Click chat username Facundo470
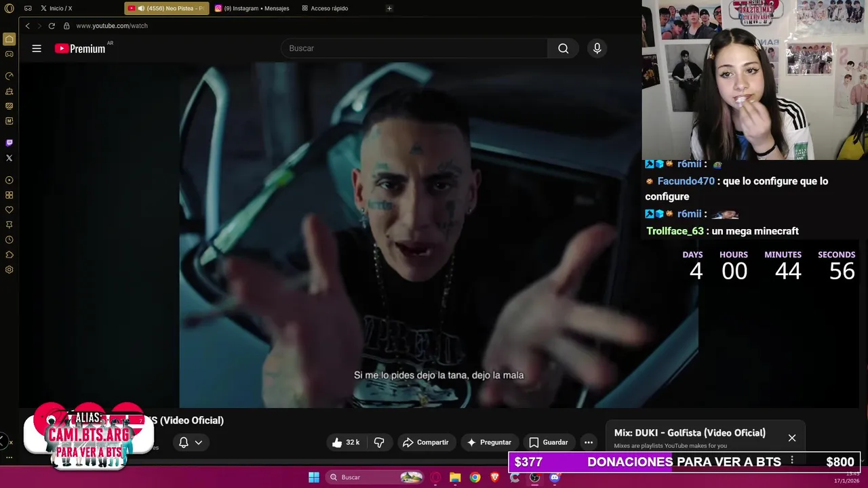Screen dimensions: 868x488 pos(686,181)
